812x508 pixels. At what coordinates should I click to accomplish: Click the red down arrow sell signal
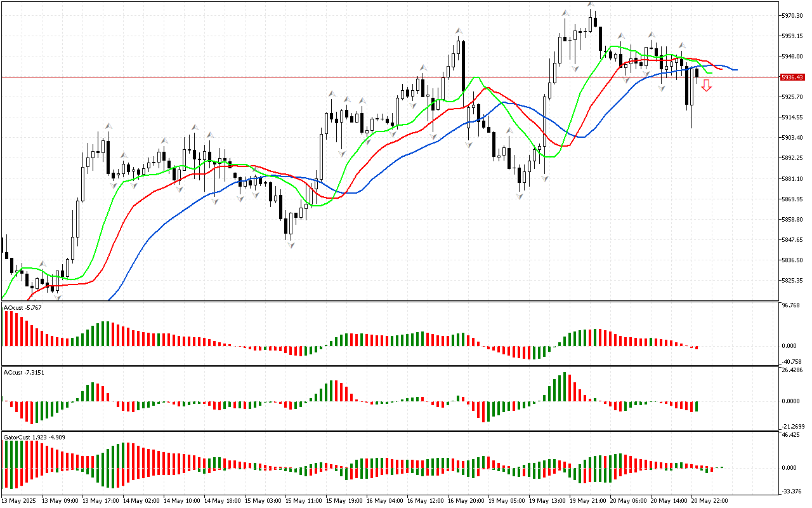pos(706,85)
